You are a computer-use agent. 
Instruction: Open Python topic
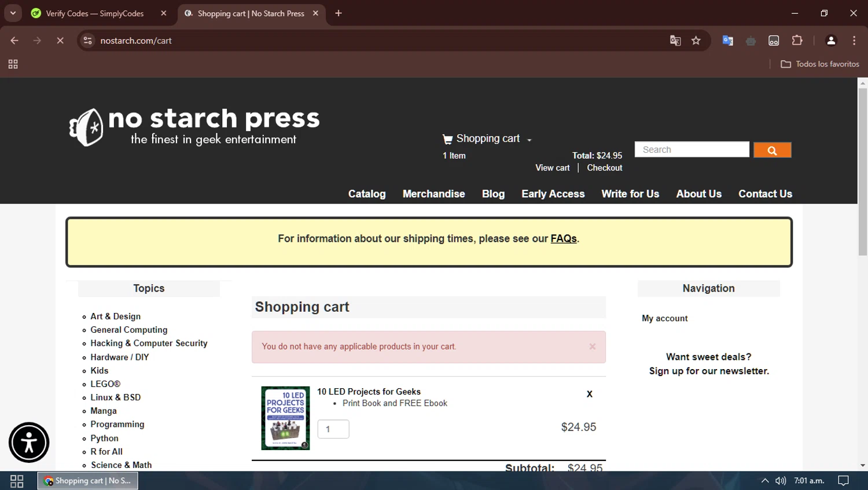(x=104, y=438)
